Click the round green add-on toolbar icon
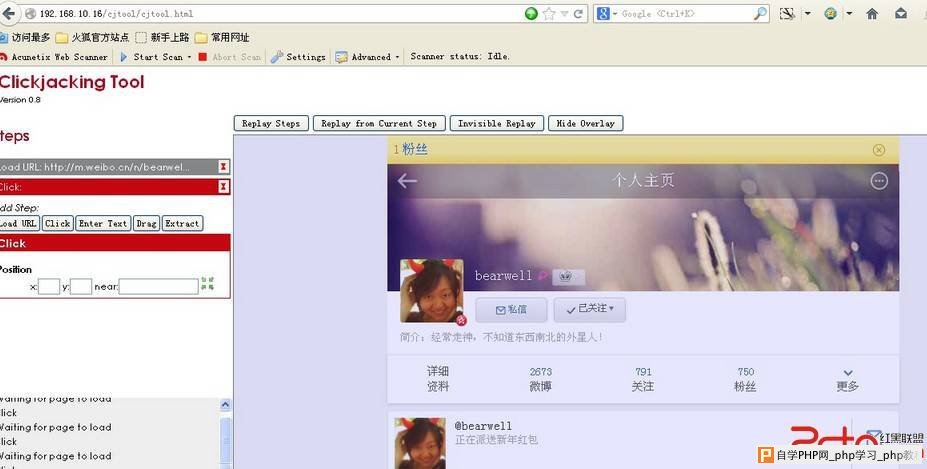Screen dimensions: 927x469 tap(831, 14)
